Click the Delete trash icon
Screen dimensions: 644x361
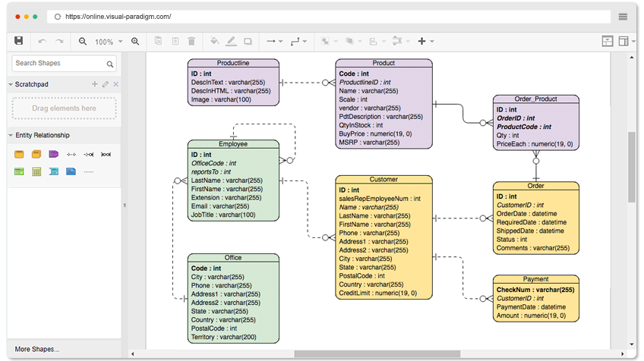point(191,41)
